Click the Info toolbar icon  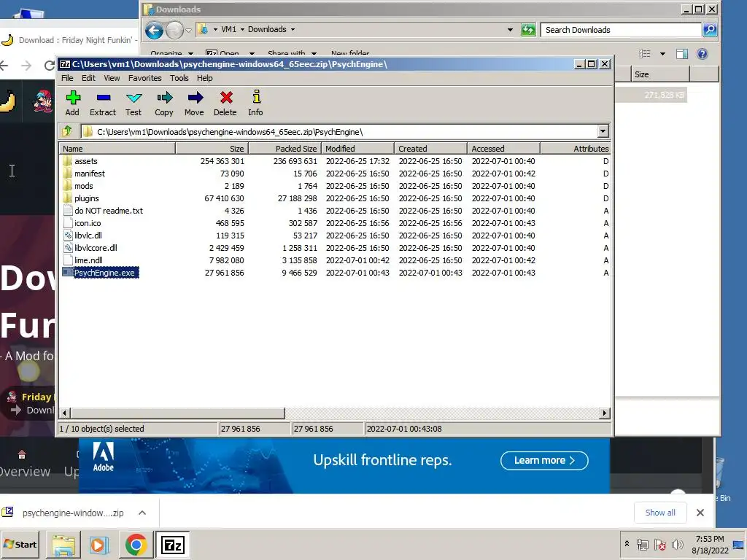click(256, 103)
